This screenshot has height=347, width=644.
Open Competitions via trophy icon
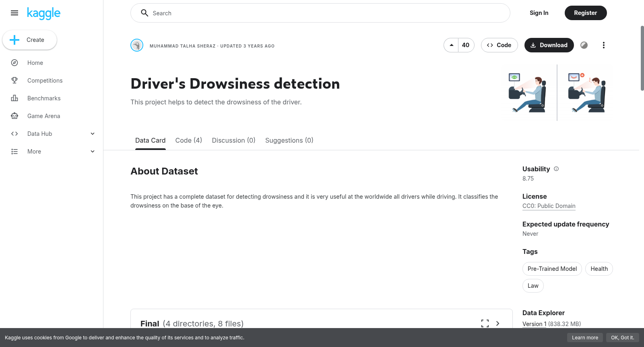tap(14, 81)
